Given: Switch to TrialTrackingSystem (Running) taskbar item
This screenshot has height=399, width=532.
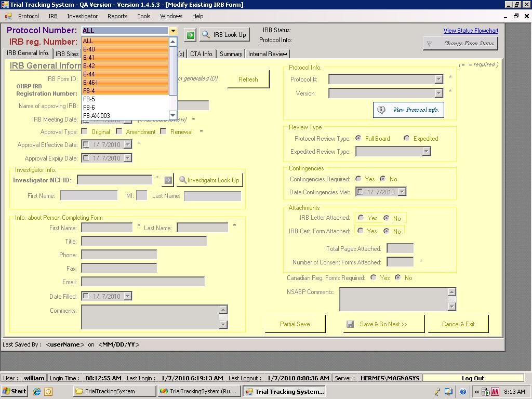Looking at the screenshot, I should 199,391.
